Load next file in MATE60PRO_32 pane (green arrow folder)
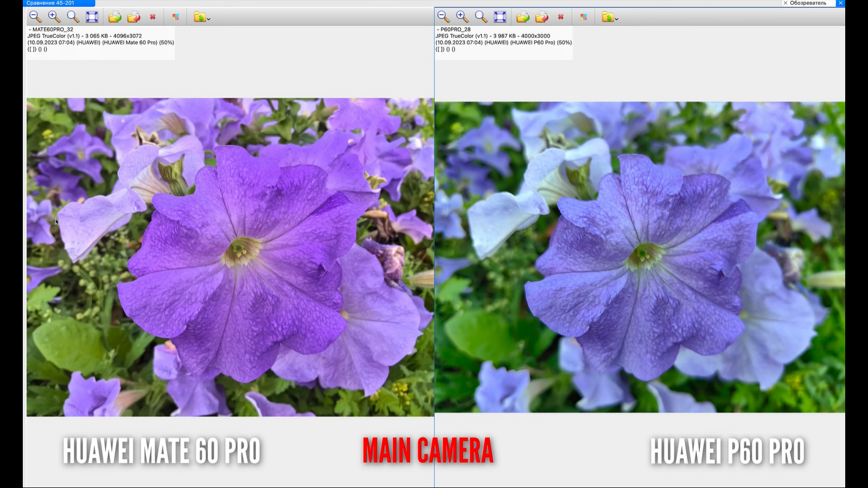Screen dimensions: 868x488 114,17
